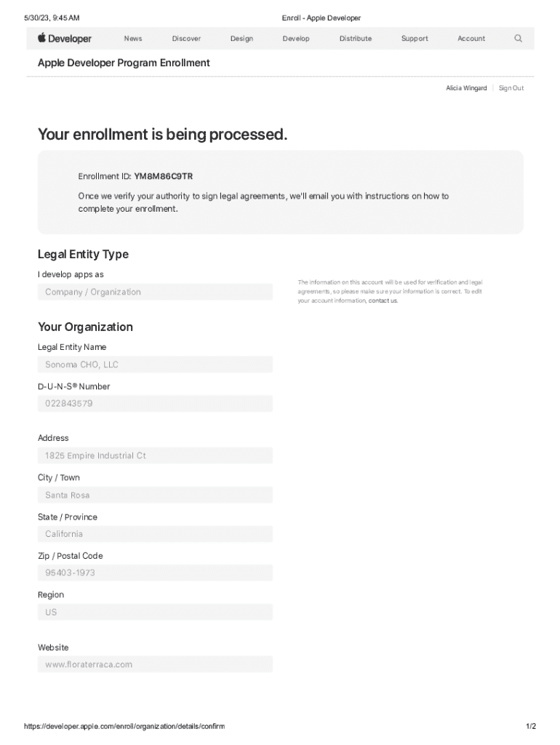The width and height of the screenshot is (560, 745).
Task: Click the Sign Out link
Action: point(511,88)
